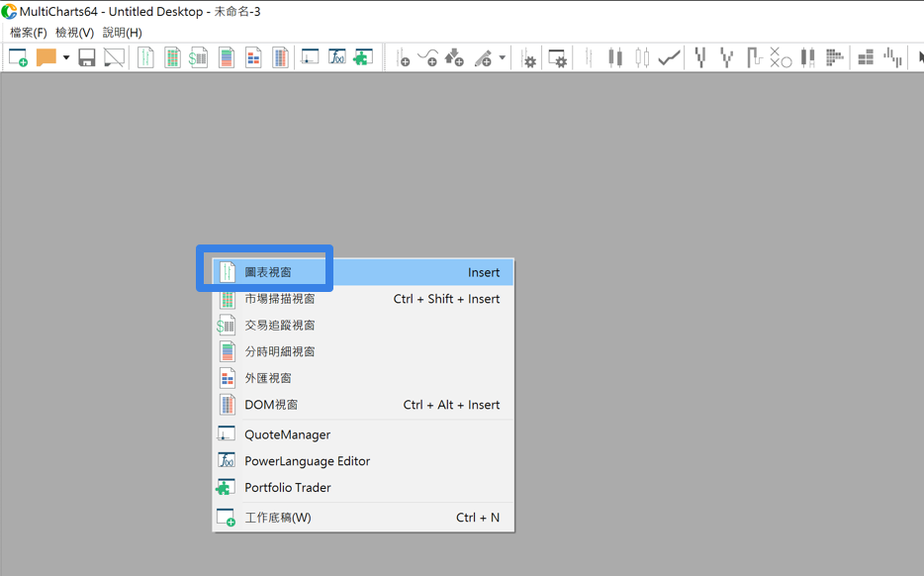Image resolution: width=924 pixels, height=576 pixels.
Task: Open the 檢視(V) menu
Action: pos(75,33)
